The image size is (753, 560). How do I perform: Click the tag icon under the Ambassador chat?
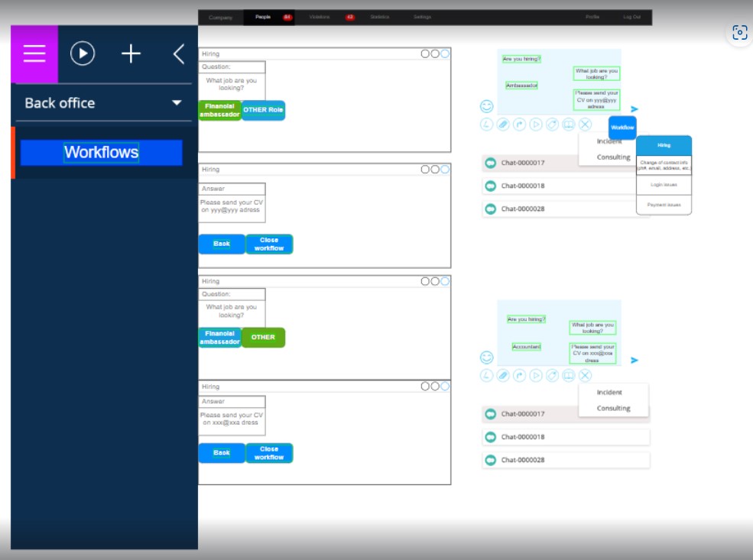[x=552, y=125]
